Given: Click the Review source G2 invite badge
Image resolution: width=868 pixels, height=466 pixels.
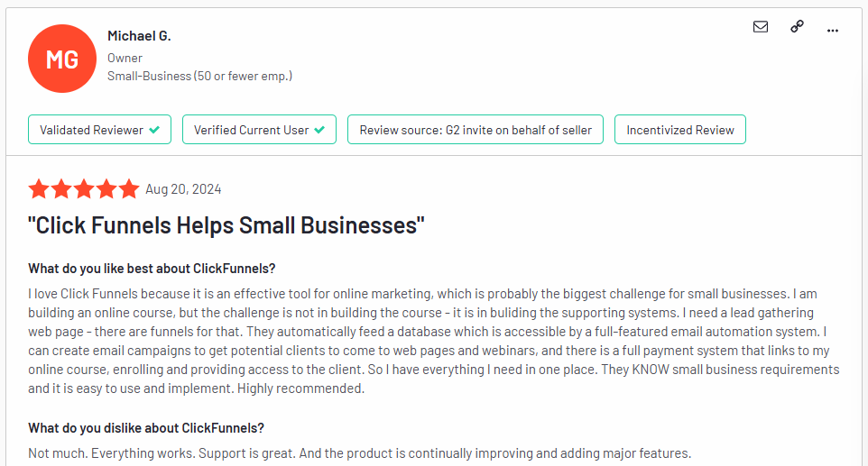Looking at the screenshot, I should [x=476, y=130].
